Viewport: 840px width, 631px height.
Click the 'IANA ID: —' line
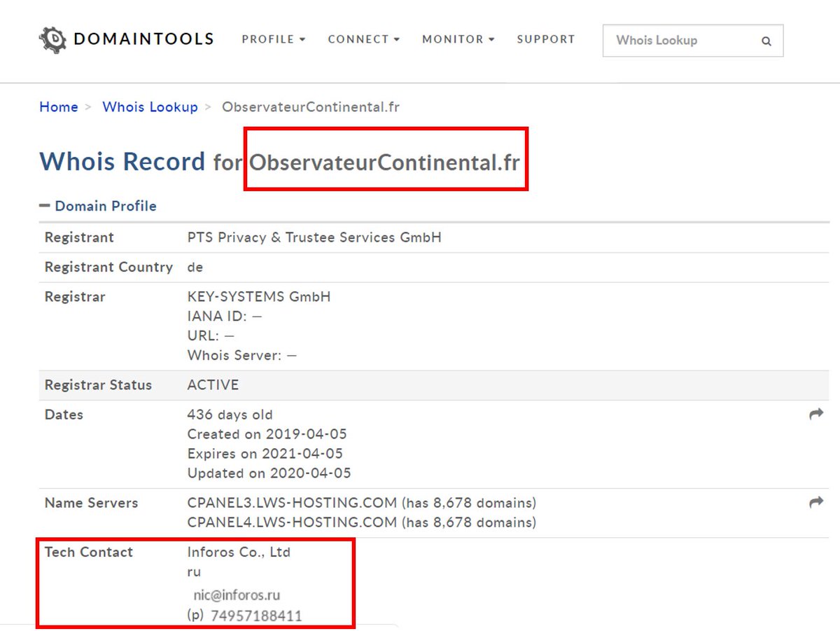click(x=225, y=317)
